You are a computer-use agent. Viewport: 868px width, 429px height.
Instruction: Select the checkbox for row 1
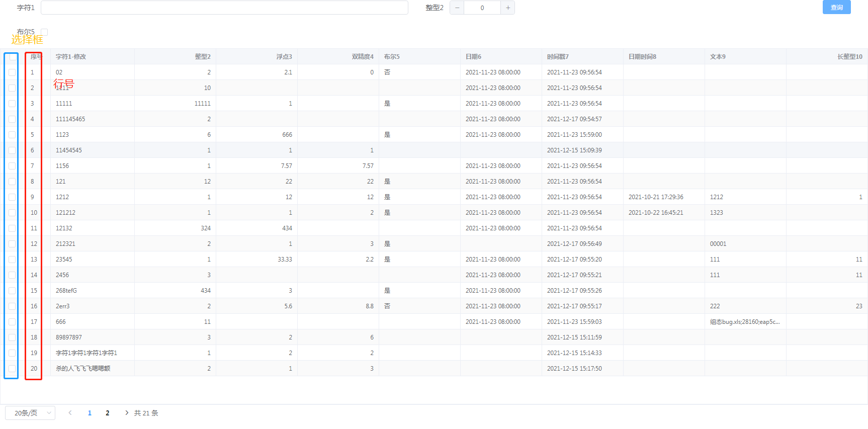pos(12,72)
